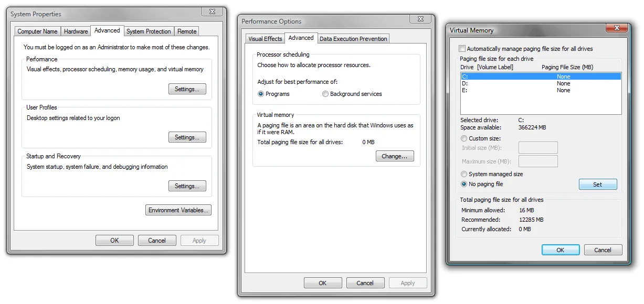This screenshot has width=644, height=304.
Task: Cancel the Virtual Memory dialog
Action: pos(603,250)
